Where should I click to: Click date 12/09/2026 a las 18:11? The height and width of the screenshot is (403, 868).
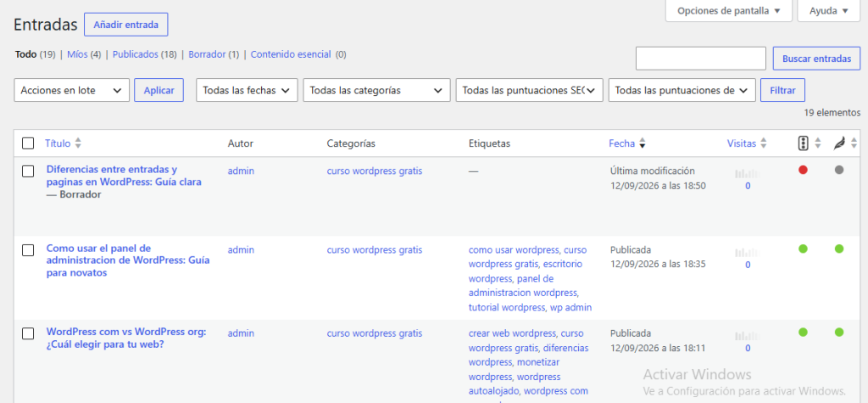pos(658,348)
